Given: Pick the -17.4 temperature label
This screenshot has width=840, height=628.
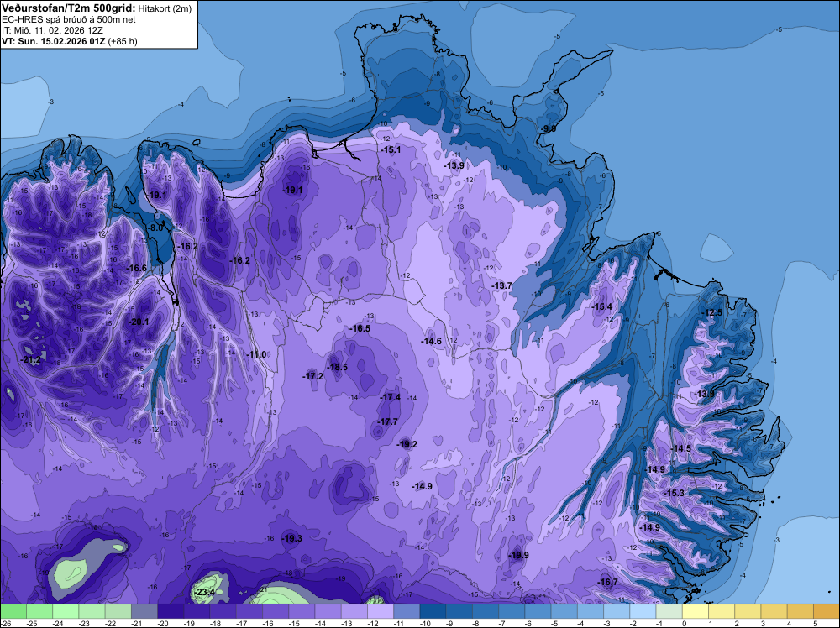Looking at the screenshot, I should point(390,397).
